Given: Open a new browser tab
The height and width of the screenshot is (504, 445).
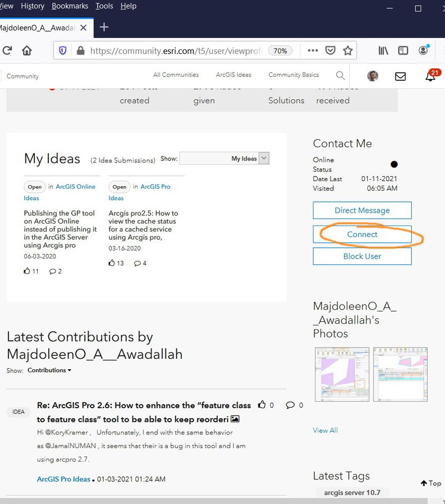Looking at the screenshot, I should (104, 27).
